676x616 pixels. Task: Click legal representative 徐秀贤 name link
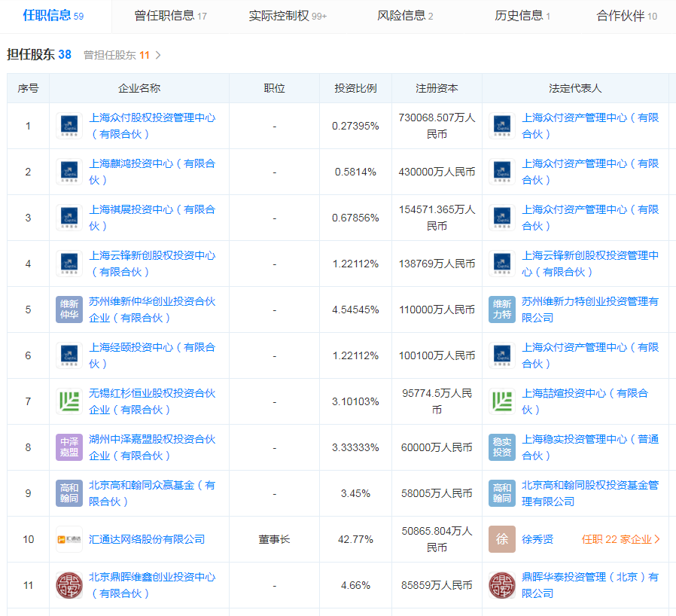[x=537, y=539]
